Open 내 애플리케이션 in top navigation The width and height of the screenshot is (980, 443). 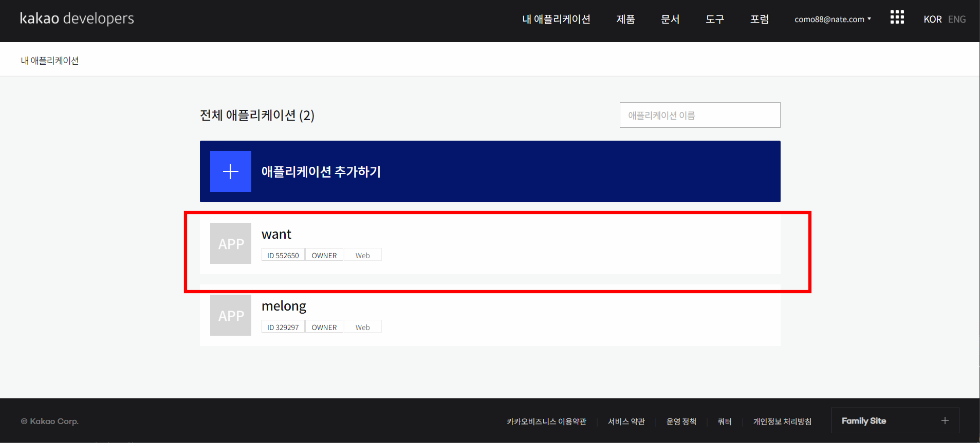[556, 20]
